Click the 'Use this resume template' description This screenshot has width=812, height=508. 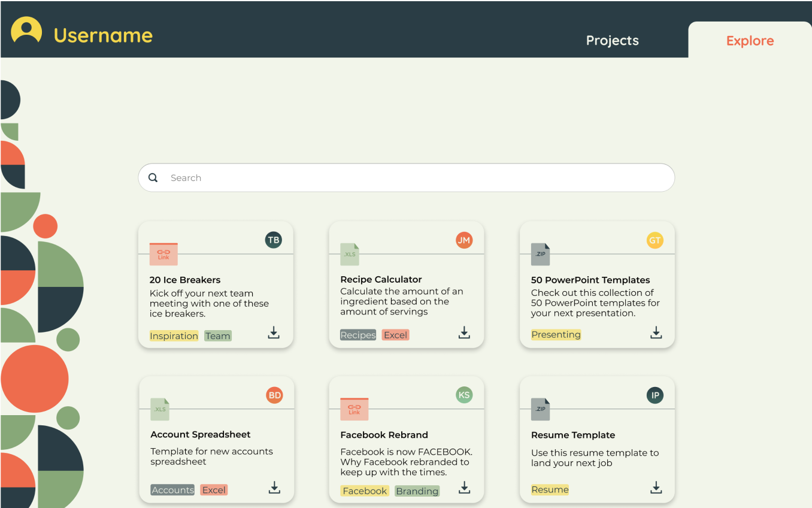point(595,458)
